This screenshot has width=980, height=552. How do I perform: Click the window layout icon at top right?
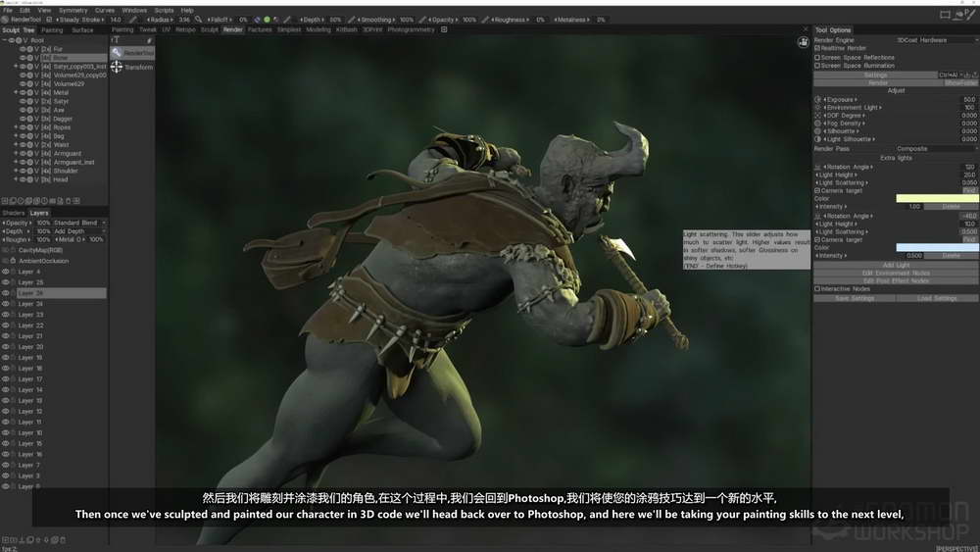(945, 15)
